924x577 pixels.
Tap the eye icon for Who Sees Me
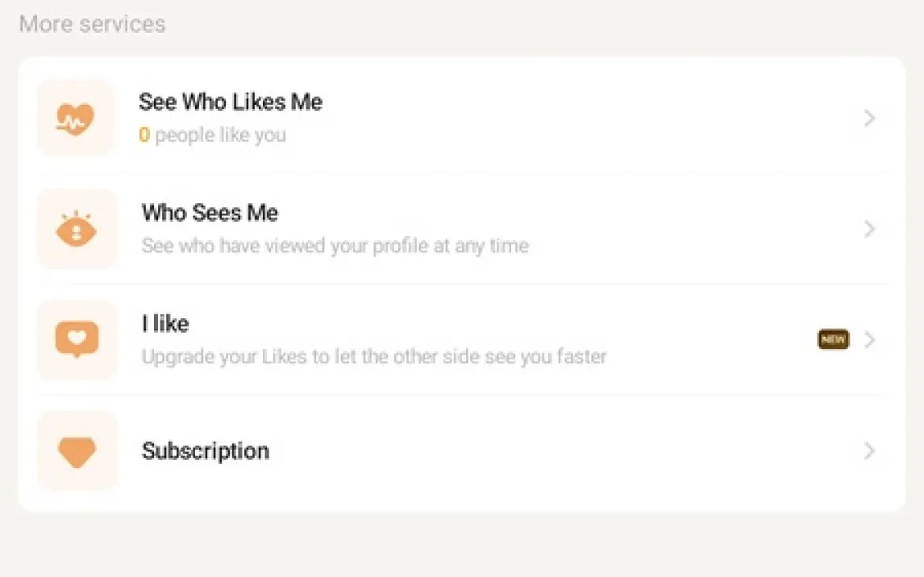(x=76, y=230)
